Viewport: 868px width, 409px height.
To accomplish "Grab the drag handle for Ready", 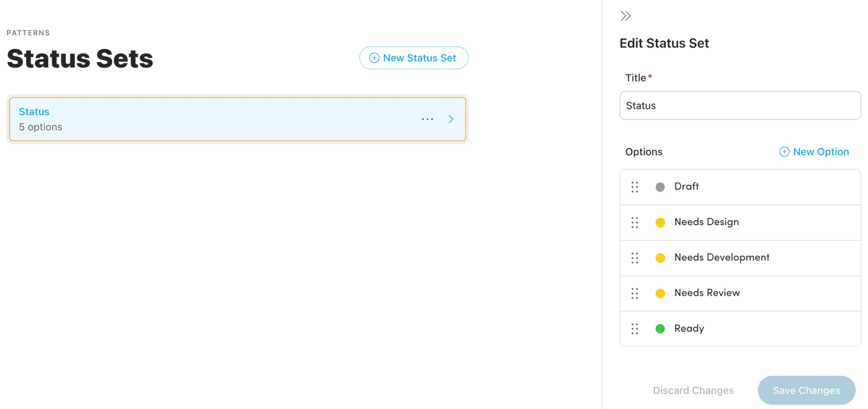I will (635, 329).
